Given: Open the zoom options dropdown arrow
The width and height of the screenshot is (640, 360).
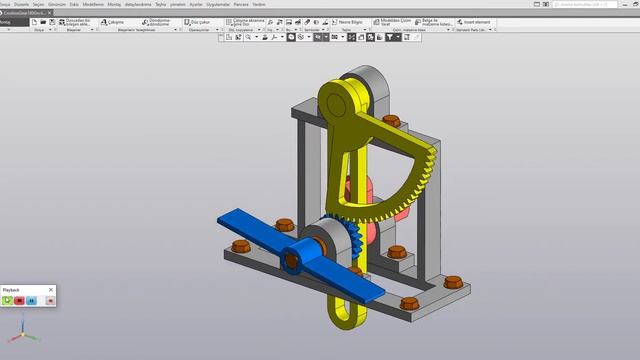Looking at the screenshot, I should tap(256, 37).
